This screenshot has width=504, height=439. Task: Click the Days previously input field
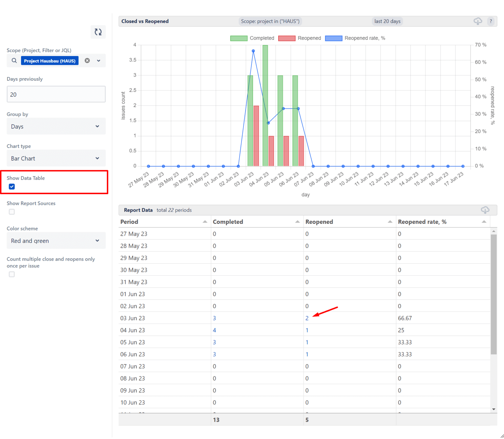(56, 94)
